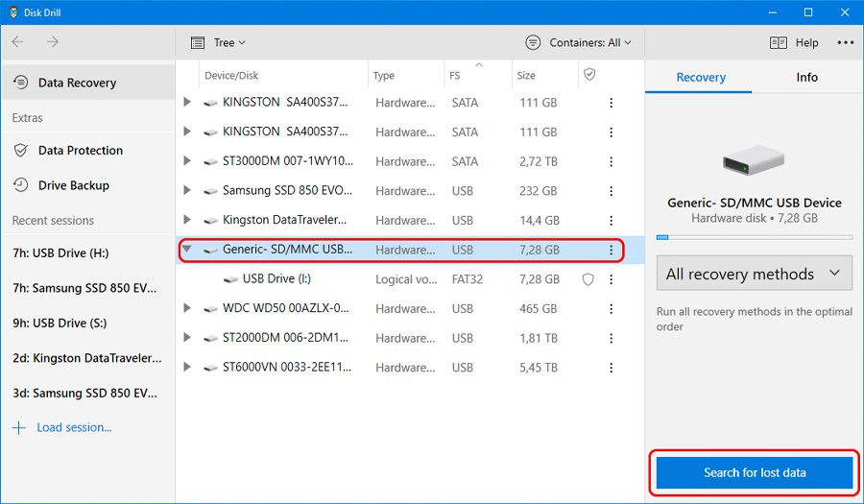Open options menu for ST6000VN row

[612, 368]
